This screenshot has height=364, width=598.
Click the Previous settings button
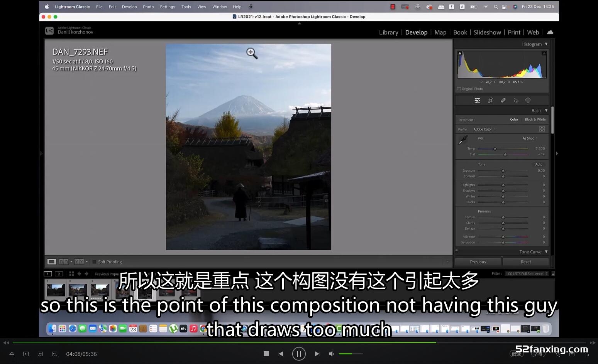pyautogui.click(x=478, y=262)
